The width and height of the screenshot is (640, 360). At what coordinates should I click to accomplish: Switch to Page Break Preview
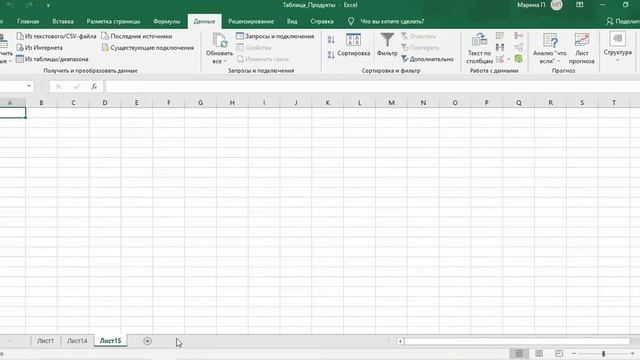tap(559, 353)
